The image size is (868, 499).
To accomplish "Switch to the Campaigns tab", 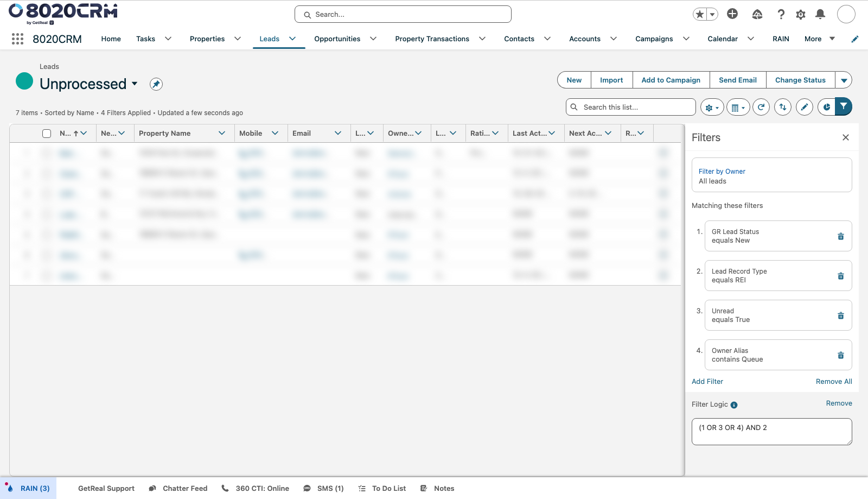I will (x=654, y=39).
